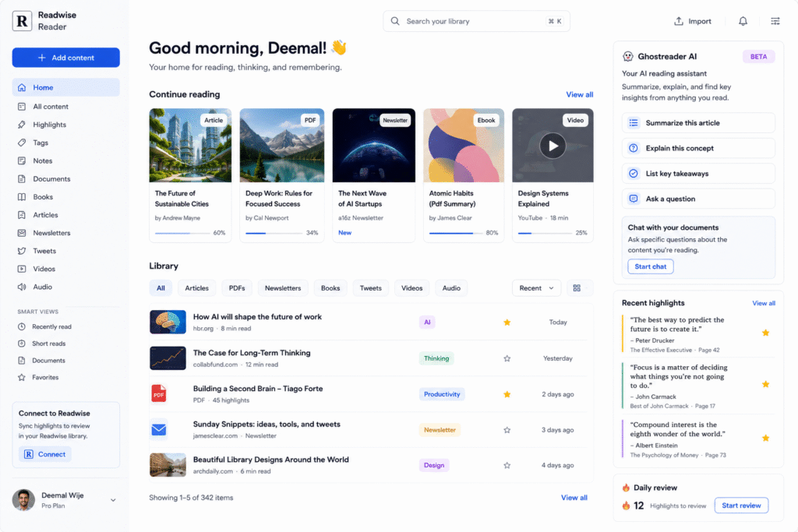The image size is (798, 532).
Task: Select the Tweets library filter tab
Action: click(x=370, y=288)
